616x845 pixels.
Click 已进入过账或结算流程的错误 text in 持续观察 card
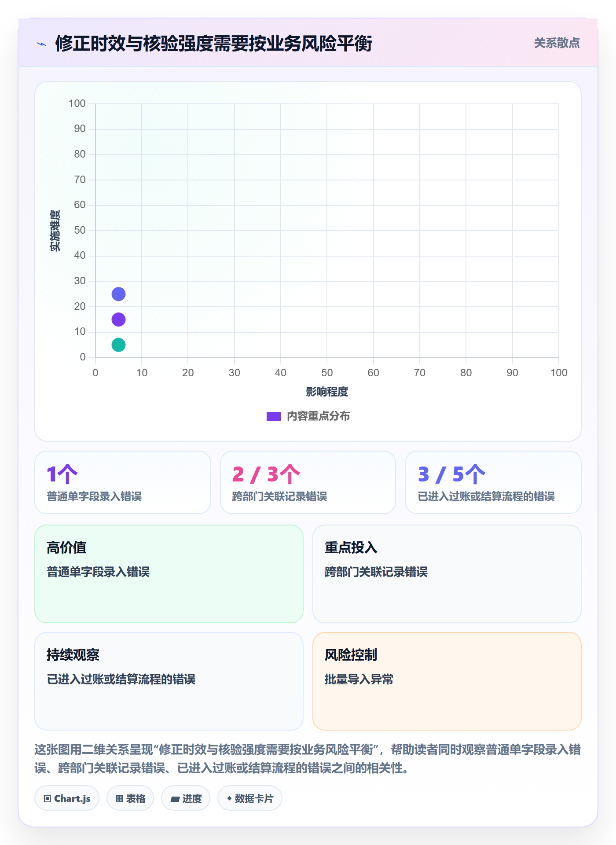(x=121, y=679)
